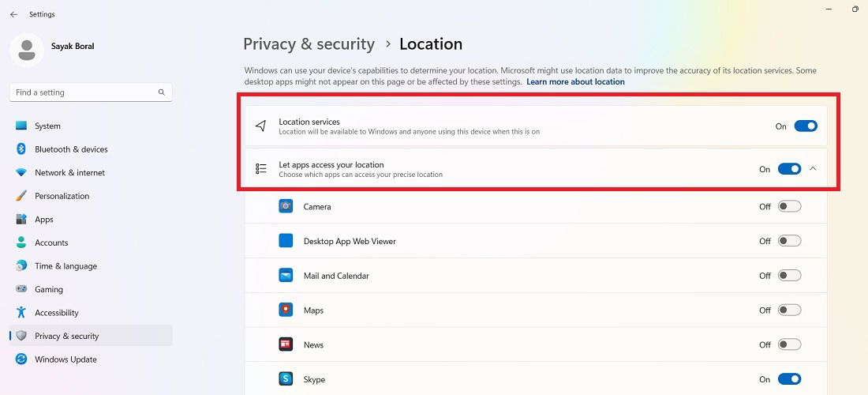Click the Windows Update sync icon
The height and width of the screenshot is (395, 868).
(21, 359)
